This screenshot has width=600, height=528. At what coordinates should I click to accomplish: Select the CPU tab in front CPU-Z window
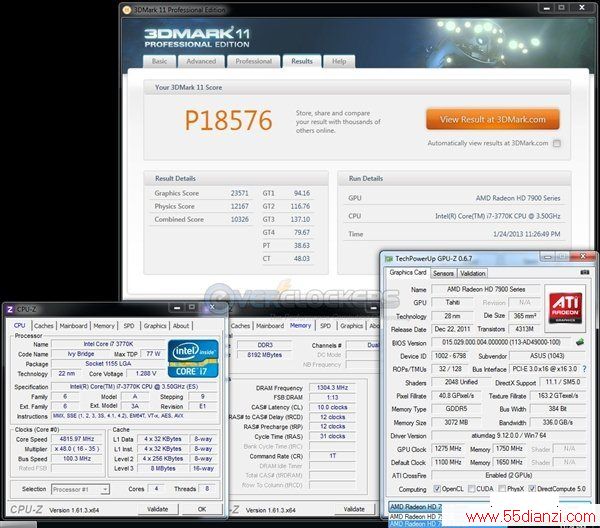(20, 326)
